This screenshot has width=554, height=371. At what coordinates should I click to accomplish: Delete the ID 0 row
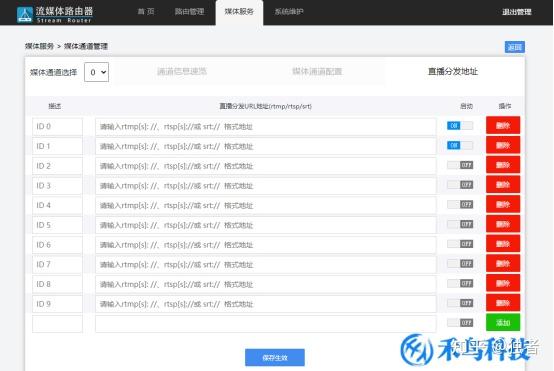(503, 125)
